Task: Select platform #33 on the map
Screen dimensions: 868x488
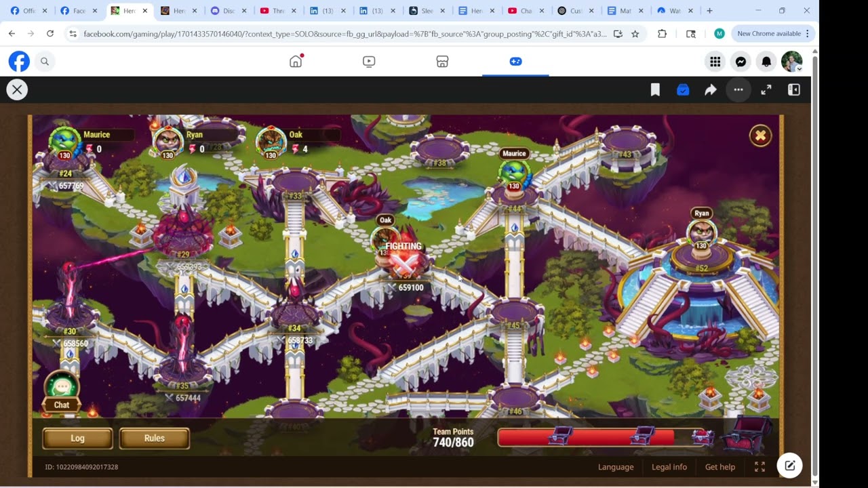Action: [x=295, y=184]
